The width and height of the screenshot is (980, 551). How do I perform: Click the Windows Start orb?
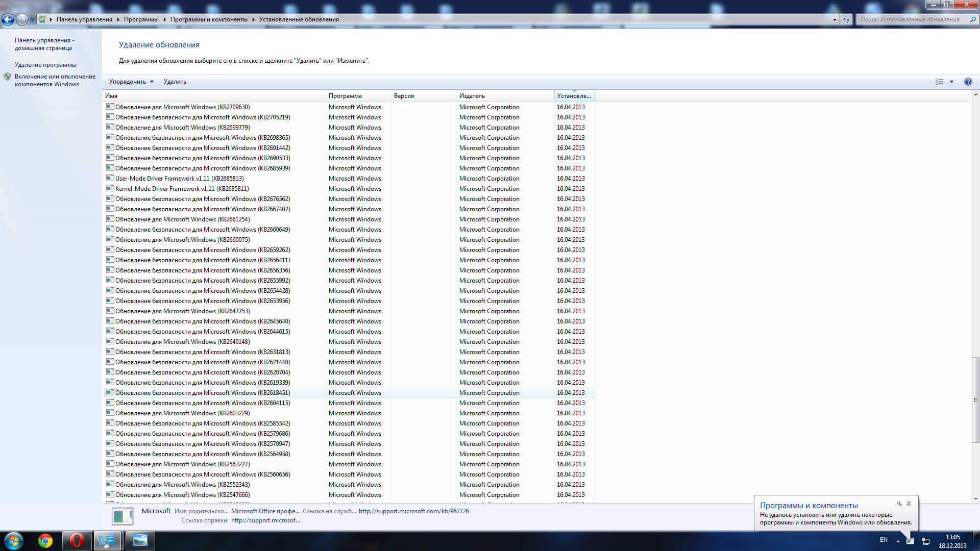pyautogui.click(x=14, y=541)
